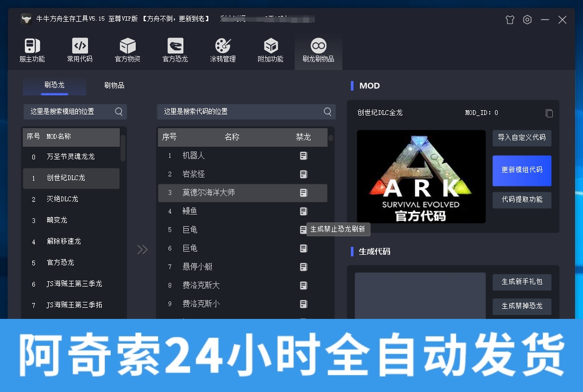This screenshot has height=392, width=583.
Task: View the ARK Survival Evolved cover thumbnail
Action: tap(421, 177)
